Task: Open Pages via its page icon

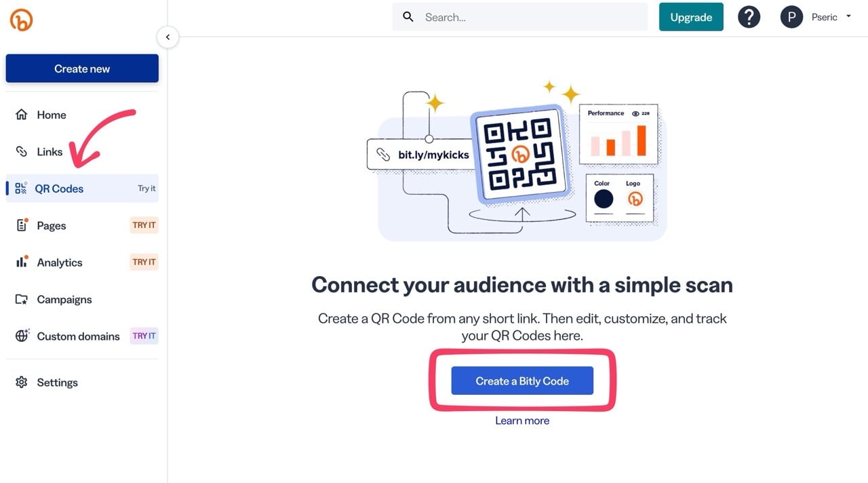Action: click(x=21, y=225)
